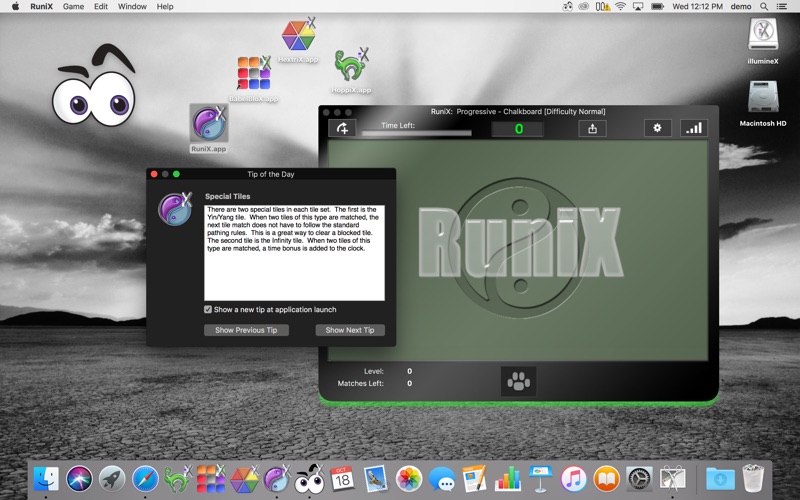Open iBooks from the Dock

607,479
